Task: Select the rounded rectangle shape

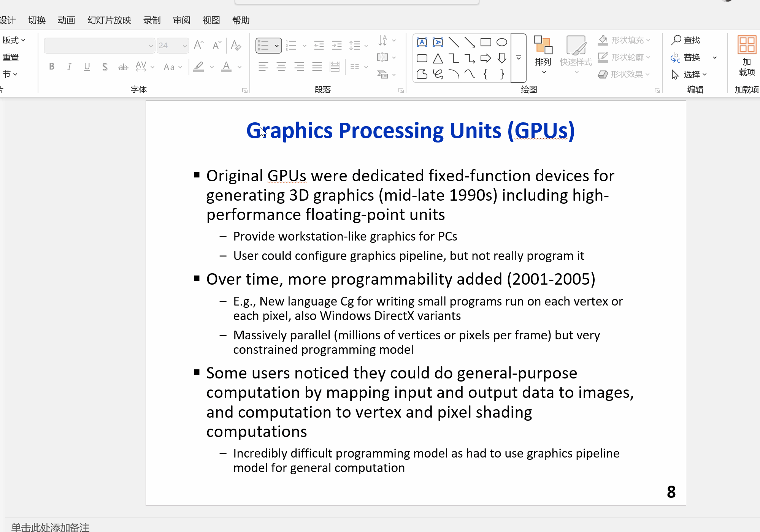Action: click(x=422, y=58)
